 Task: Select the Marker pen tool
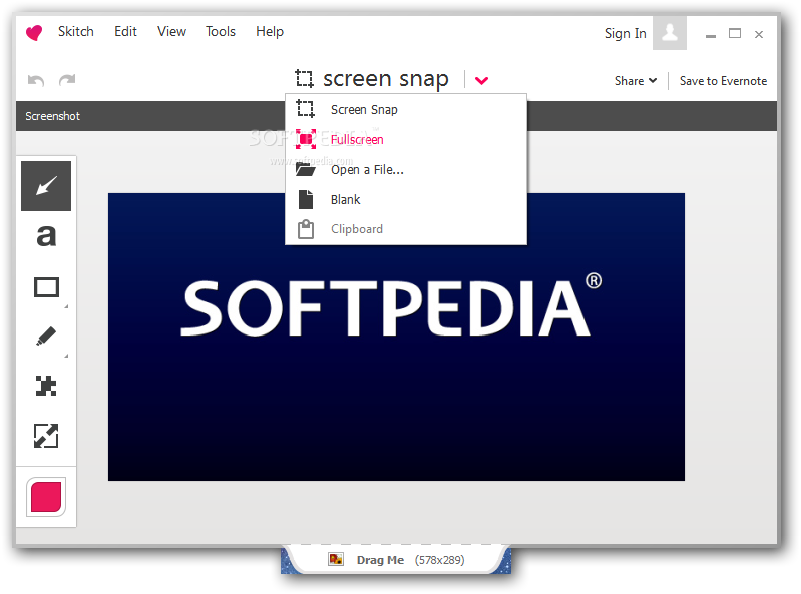[x=46, y=337]
